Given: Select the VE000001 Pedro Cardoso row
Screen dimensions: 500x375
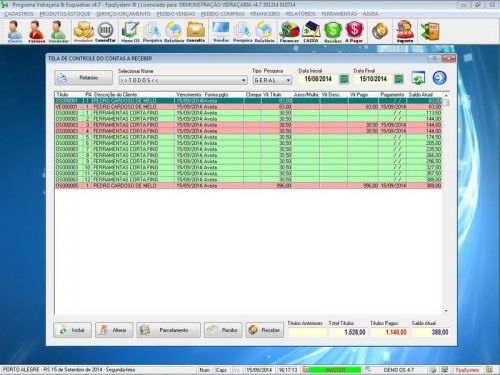Looking at the screenshot, I should (248, 107).
